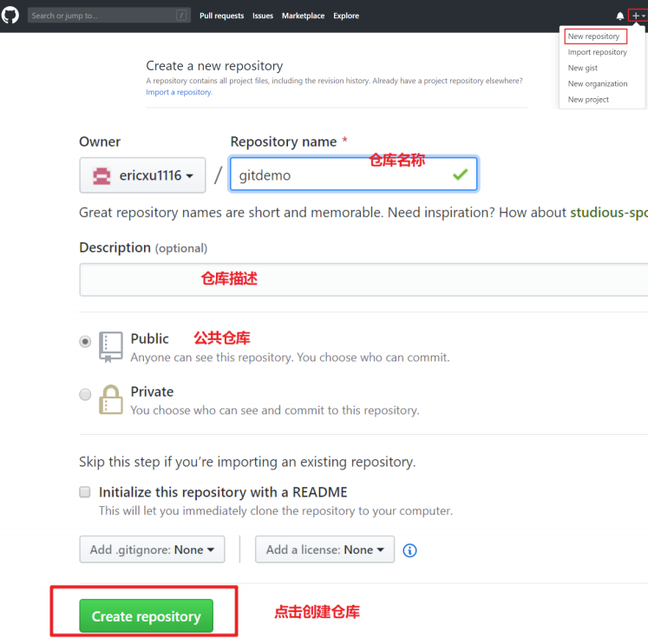This screenshot has height=644, width=648.
Task: Open the Owner ericxu1116 dropdown
Action: [142, 174]
